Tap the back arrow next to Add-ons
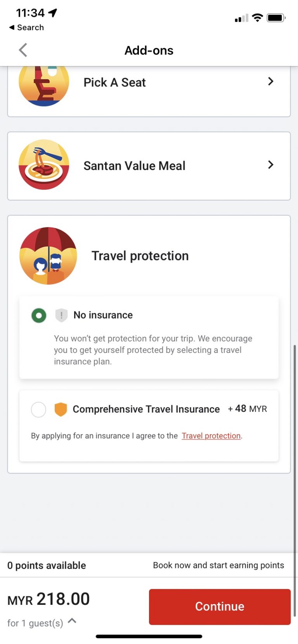This screenshot has width=298, height=644. [x=23, y=50]
